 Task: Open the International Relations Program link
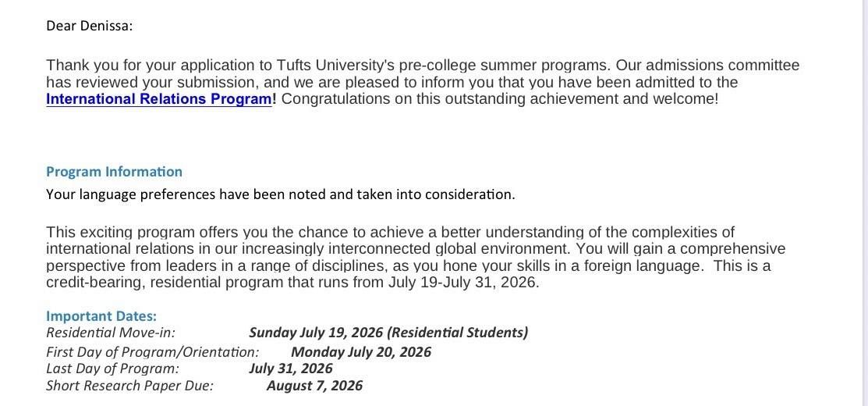click(x=159, y=99)
